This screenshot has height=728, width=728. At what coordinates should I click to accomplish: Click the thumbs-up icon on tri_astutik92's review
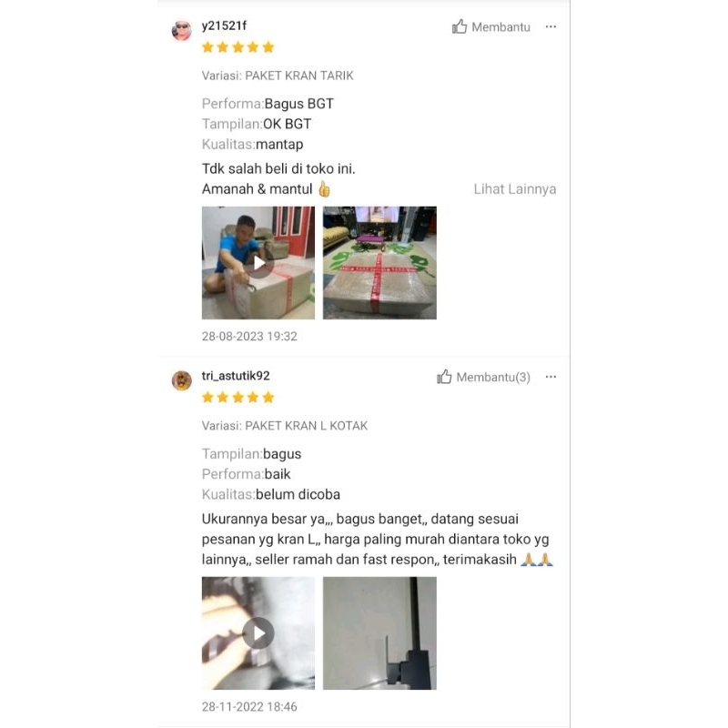tap(444, 377)
